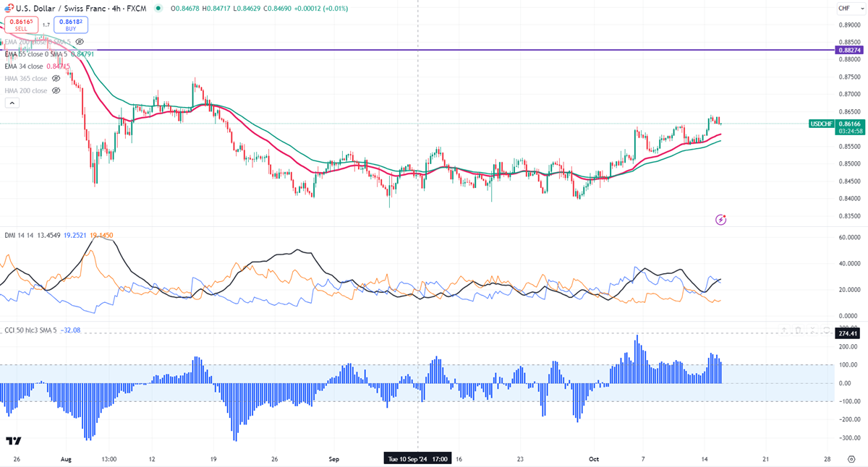Select the purple horizontal line at 0.88274
Image resolution: width=868 pixels, height=467 pixels.
pyautogui.click(x=417, y=50)
